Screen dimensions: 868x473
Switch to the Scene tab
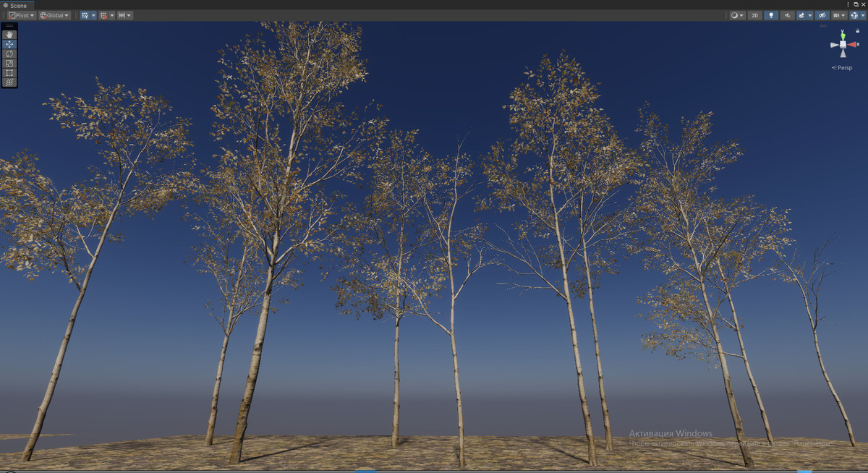coord(18,5)
